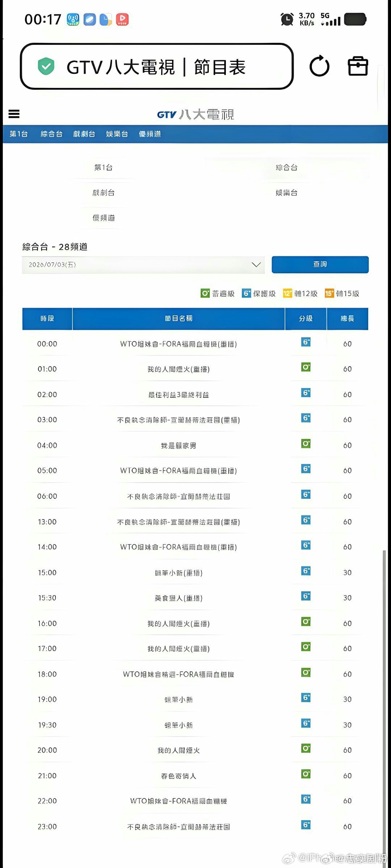
Task: Tap the 13:00 time cell
Action: coord(47,522)
